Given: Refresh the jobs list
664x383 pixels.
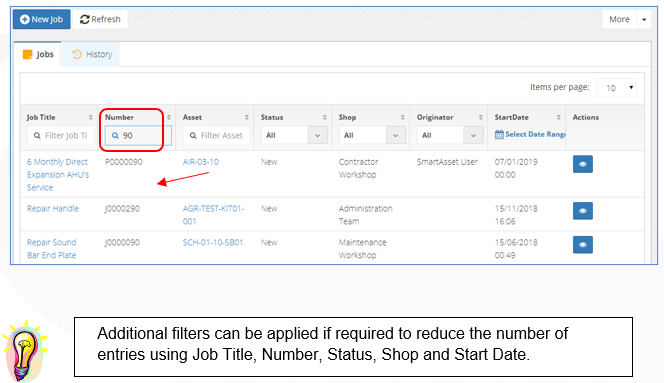Looking at the screenshot, I should point(100,19).
